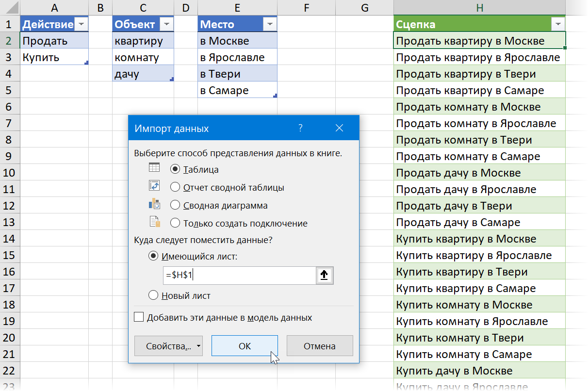This screenshot has width=588, height=391.
Task: Click cell Продать комнату в Твери
Action: pos(479,140)
